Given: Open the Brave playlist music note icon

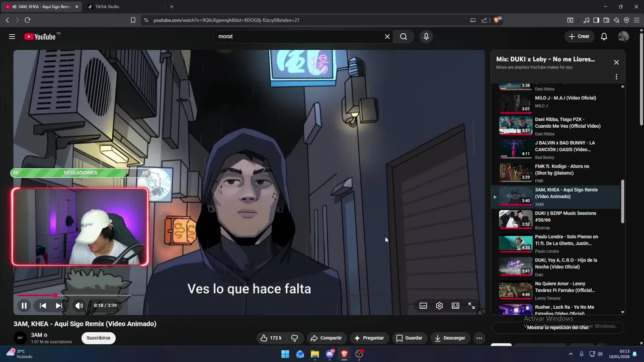Looking at the screenshot, I should tap(586, 20).
